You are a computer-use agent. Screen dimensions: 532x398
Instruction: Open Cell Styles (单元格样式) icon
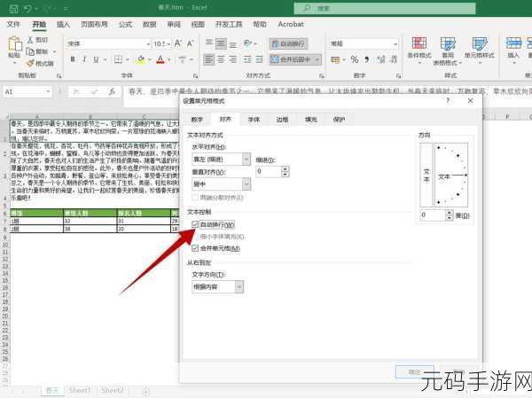pyautogui.click(x=480, y=43)
